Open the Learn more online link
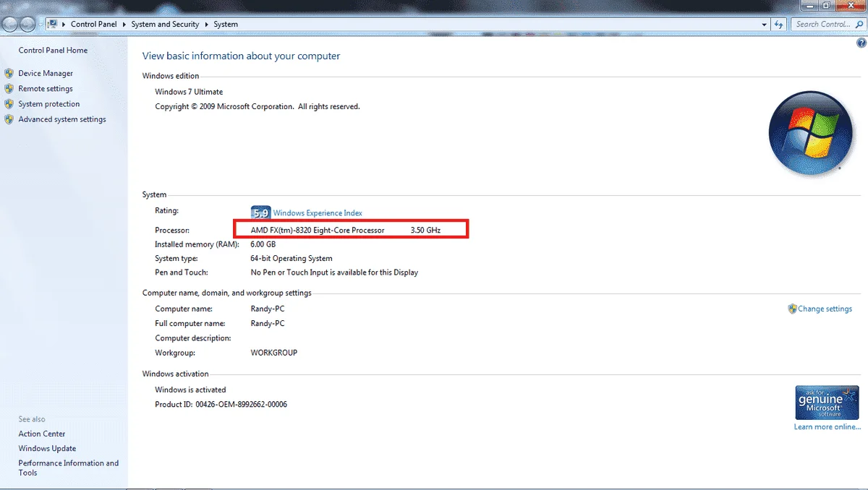The image size is (868, 490). (827, 426)
